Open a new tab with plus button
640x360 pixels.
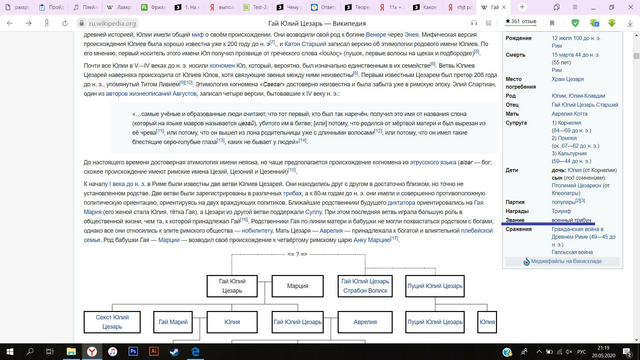(522, 7)
